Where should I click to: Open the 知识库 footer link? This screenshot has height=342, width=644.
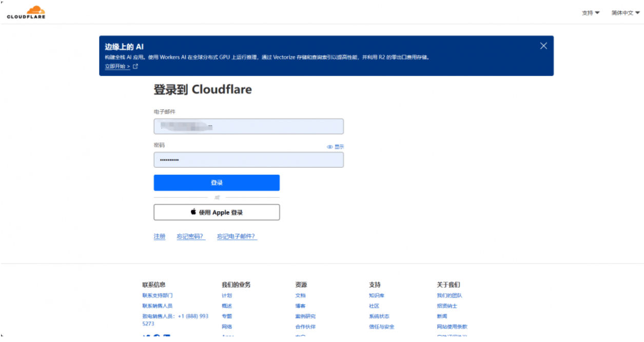377,295
